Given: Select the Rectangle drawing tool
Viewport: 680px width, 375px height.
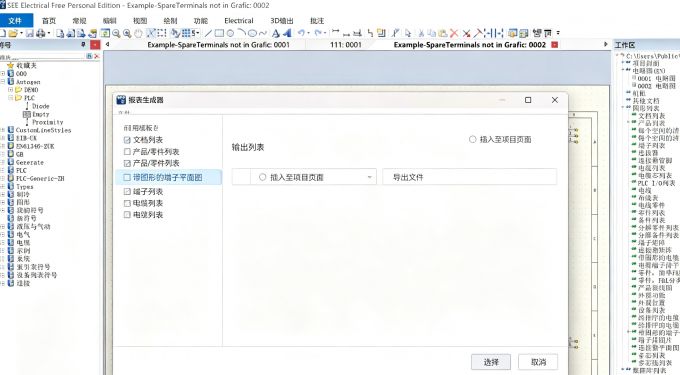Looking at the screenshot, I should (x=219, y=33).
